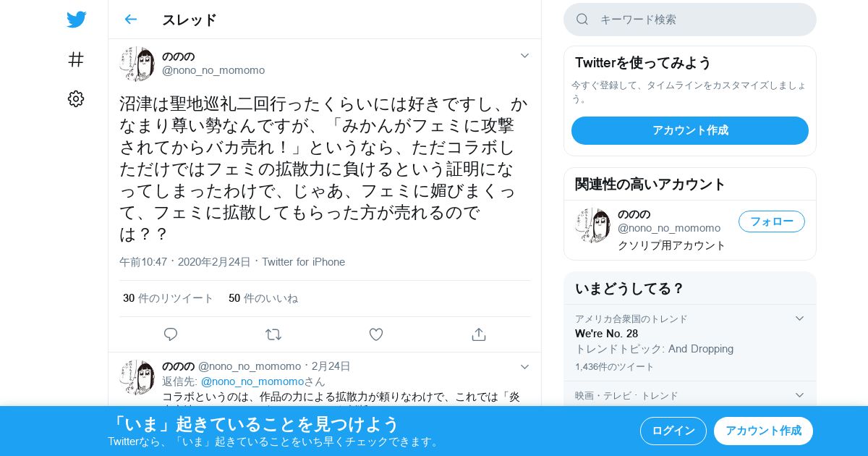
Task: Expand We're No. 28 trend options
Action: point(799,318)
